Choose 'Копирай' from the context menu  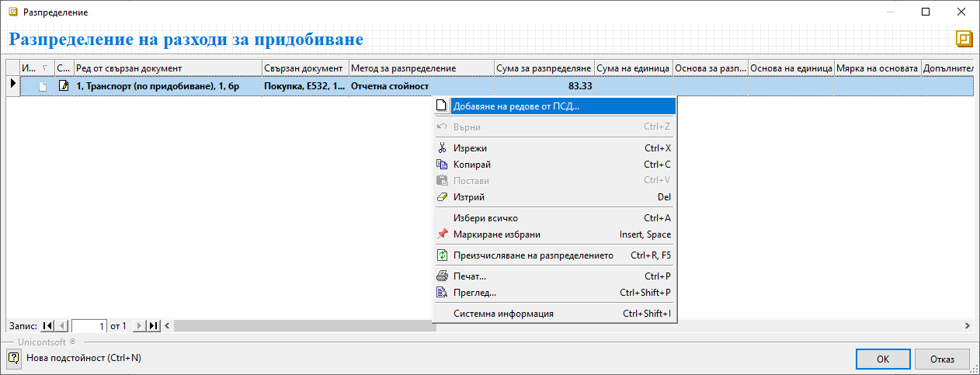472,165
